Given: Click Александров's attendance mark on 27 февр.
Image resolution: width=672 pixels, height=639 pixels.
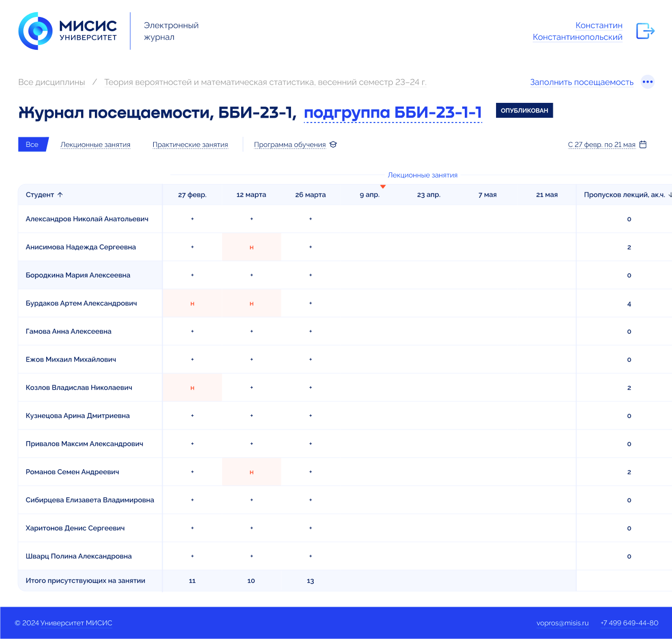Looking at the screenshot, I should tap(192, 219).
